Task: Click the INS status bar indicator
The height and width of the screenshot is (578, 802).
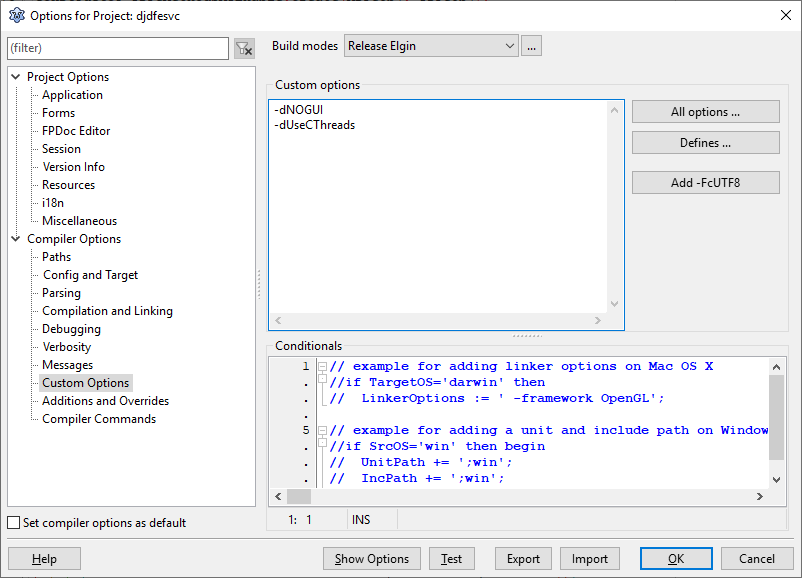Action: [361, 520]
